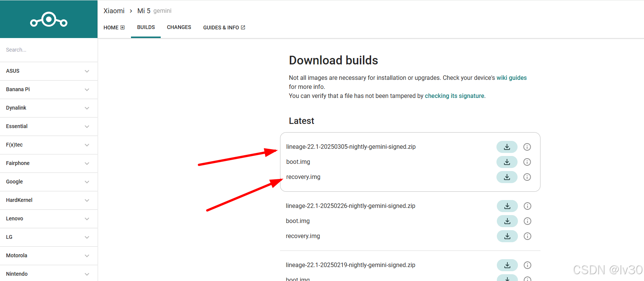Expand the LG vendor list

pyautogui.click(x=49, y=237)
